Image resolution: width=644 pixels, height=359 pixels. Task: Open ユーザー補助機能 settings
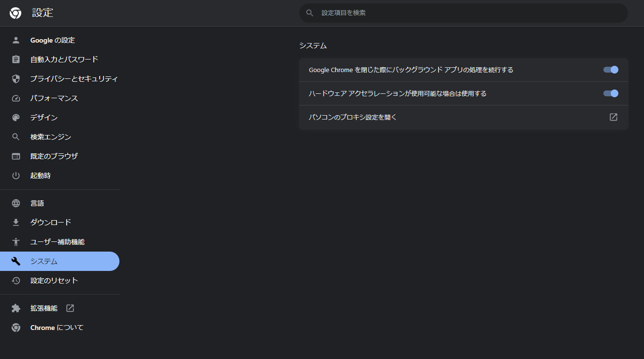click(x=56, y=241)
